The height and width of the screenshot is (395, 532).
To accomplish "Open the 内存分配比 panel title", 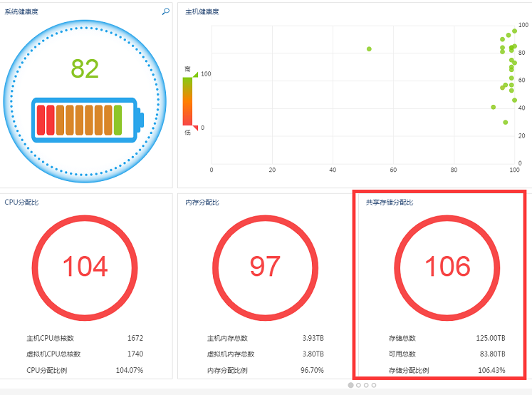I will [x=202, y=202].
